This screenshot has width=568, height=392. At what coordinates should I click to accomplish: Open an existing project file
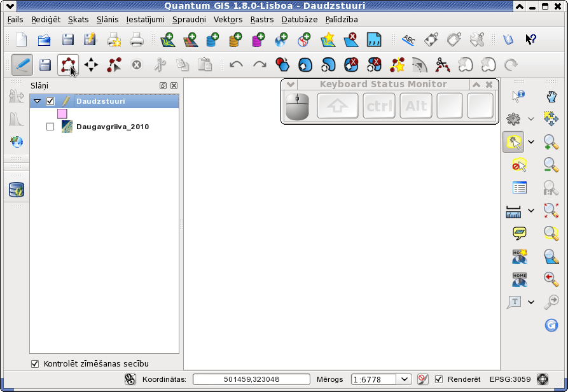pyautogui.click(x=44, y=39)
